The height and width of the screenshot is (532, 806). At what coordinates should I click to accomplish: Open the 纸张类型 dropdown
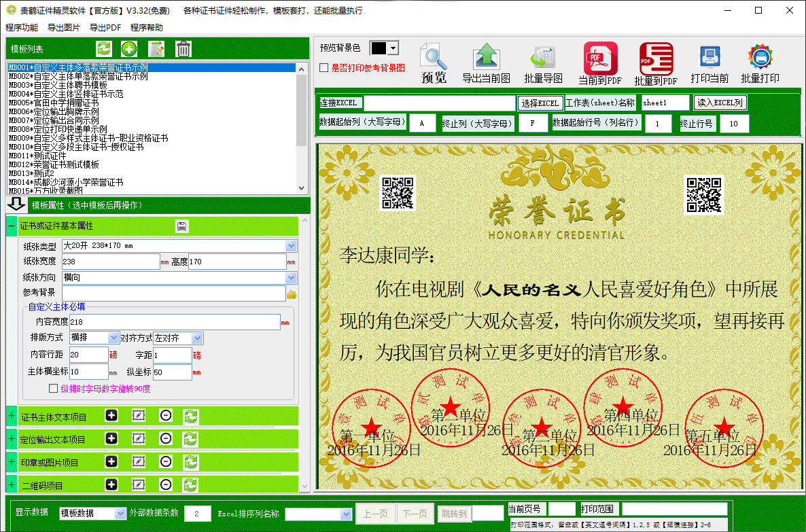coord(291,246)
